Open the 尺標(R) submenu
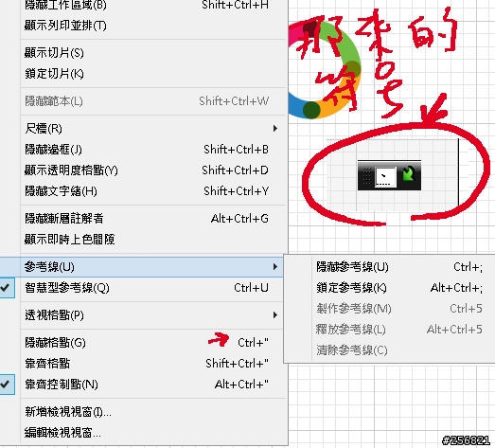The width and height of the screenshot is (495, 448). point(153,128)
